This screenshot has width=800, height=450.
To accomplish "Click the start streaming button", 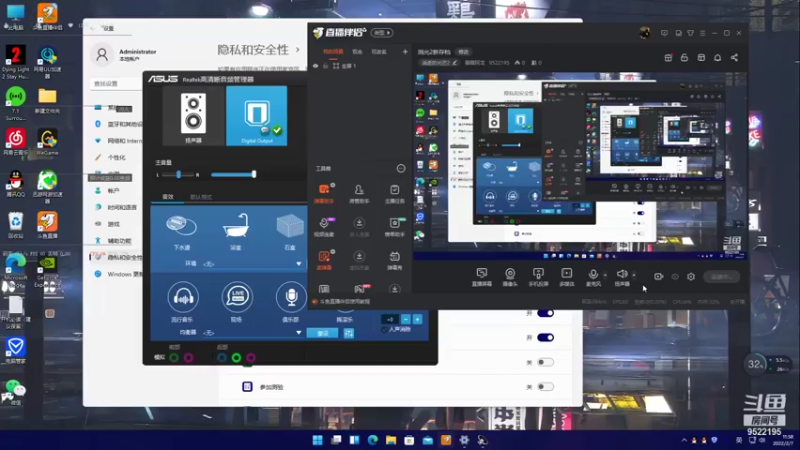I will 721,277.
